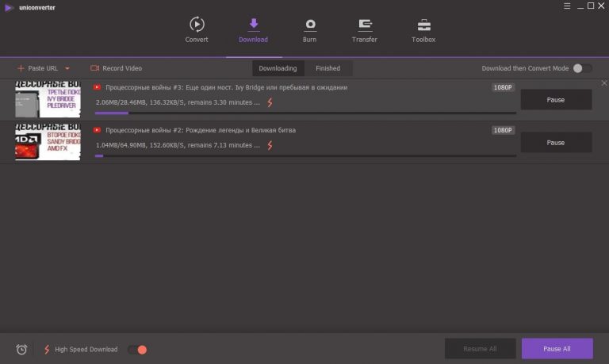
Task: Click lightning icon on Ivy Bridge download
Action: pyautogui.click(x=270, y=102)
